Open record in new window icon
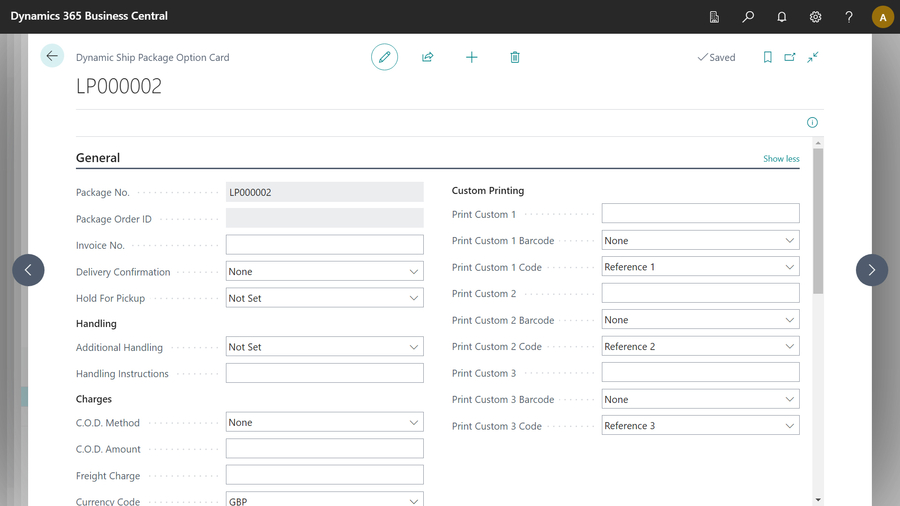900x506 pixels. (x=790, y=57)
